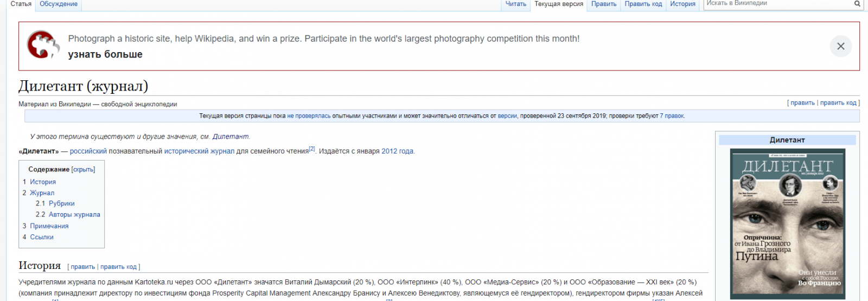Jump to the Журнал contents entry

point(42,193)
